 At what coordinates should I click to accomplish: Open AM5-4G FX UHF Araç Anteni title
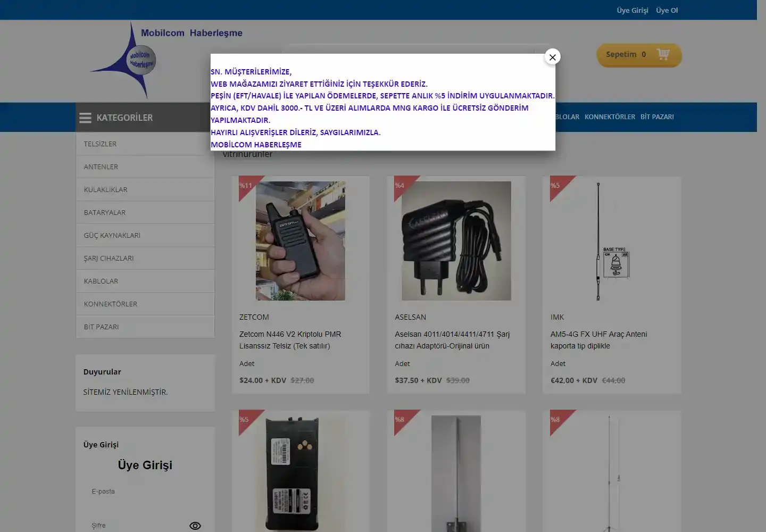[x=599, y=340]
